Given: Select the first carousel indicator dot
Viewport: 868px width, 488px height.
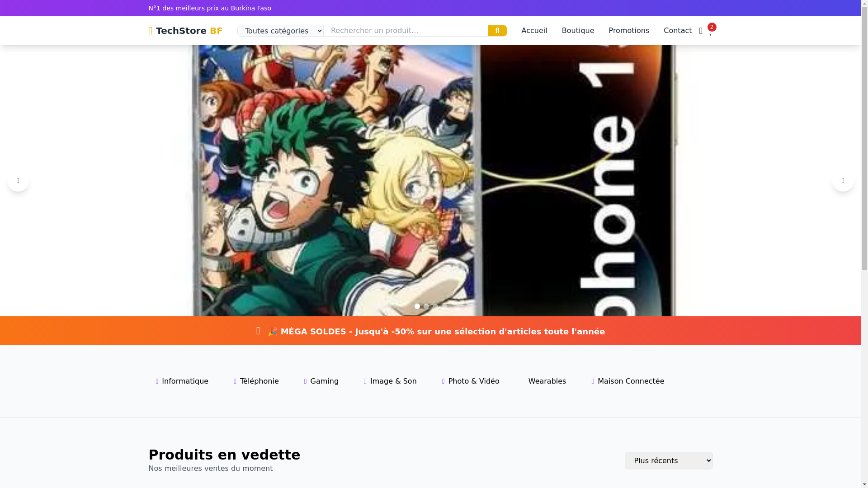Looking at the screenshot, I should [417, 306].
